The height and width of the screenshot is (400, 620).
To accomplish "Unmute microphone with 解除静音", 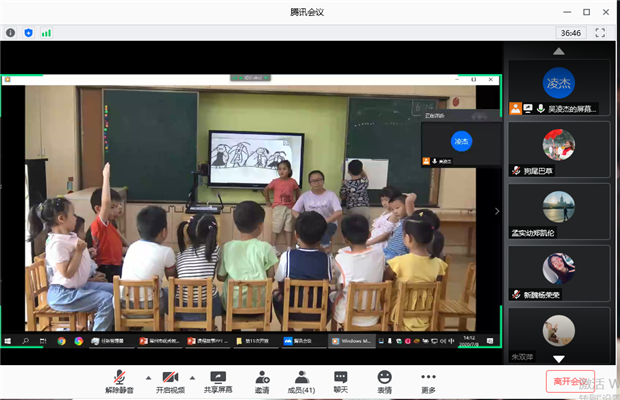I will click(x=120, y=381).
